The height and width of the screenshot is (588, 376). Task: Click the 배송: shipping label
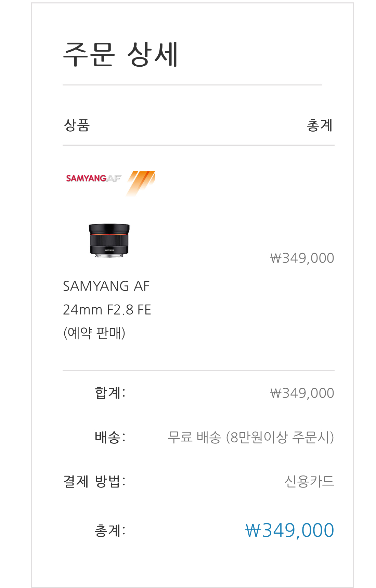(110, 437)
